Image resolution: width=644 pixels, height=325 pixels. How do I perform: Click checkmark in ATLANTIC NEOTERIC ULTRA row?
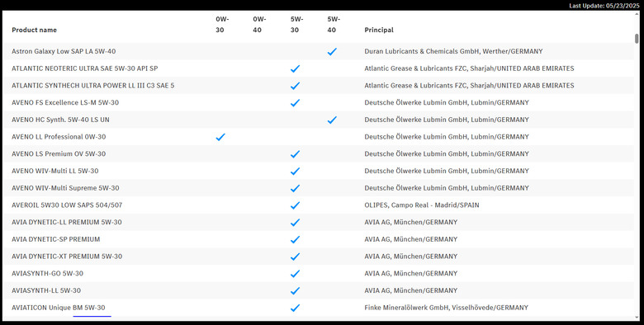[295, 68]
